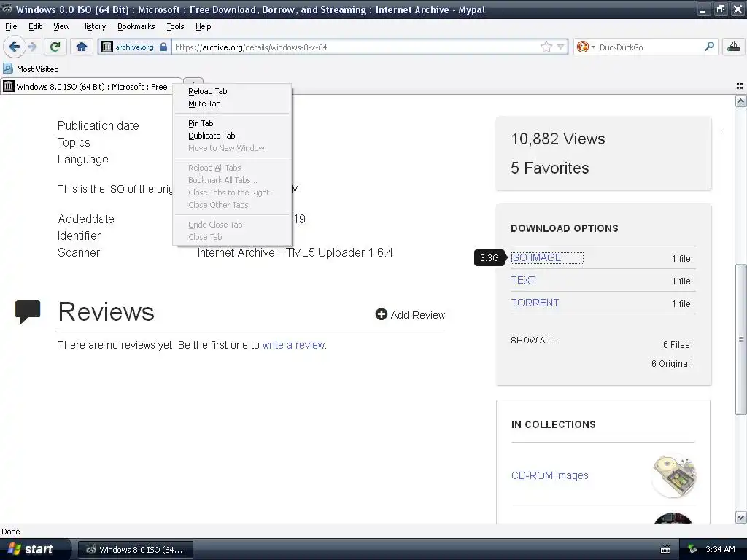The image size is (747, 560).
Task: Open the Tools menu
Action: 175,26
